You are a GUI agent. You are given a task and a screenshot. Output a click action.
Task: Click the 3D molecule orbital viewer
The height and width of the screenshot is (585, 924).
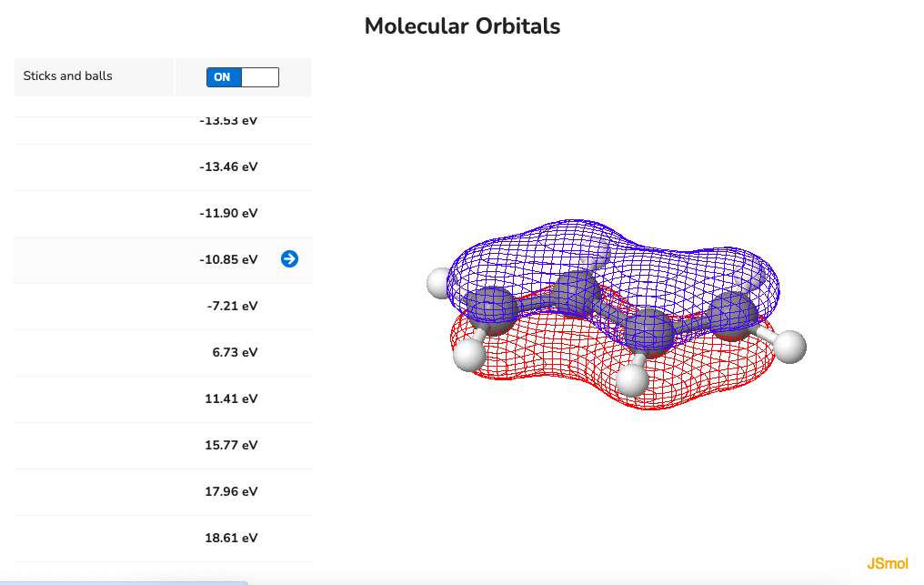tap(617, 313)
